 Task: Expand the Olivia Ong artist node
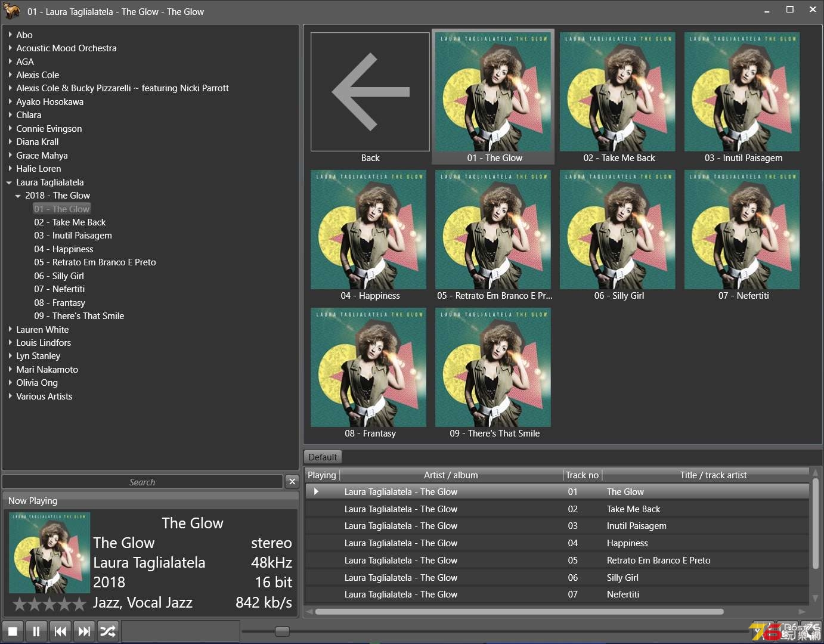[x=10, y=382]
